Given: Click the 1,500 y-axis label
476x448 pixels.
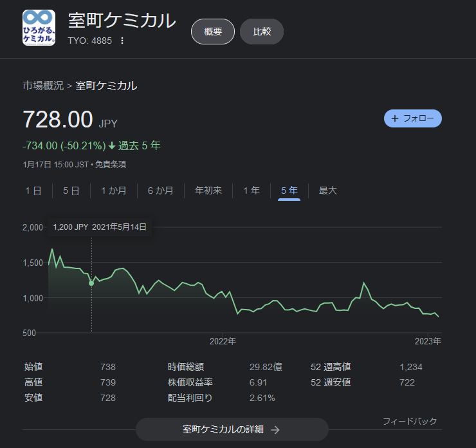Looking at the screenshot, I should pyautogui.click(x=33, y=263).
